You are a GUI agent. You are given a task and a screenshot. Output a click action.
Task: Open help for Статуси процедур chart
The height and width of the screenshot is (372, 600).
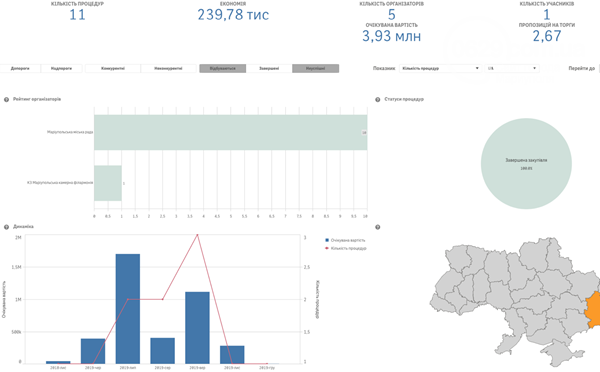point(378,100)
